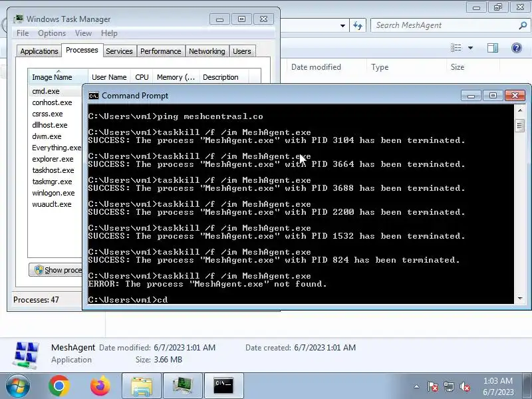
Task: Toggle the Explorer preview pane icon
Action: click(x=493, y=48)
